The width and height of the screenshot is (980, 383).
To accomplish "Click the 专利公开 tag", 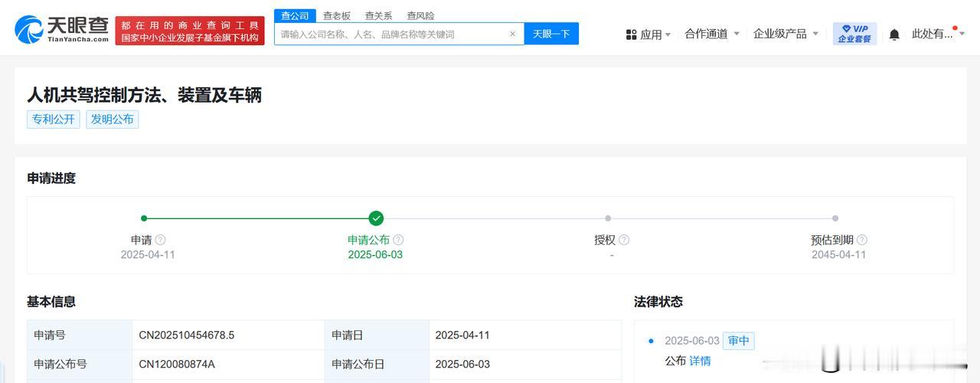I will pos(54,119).
